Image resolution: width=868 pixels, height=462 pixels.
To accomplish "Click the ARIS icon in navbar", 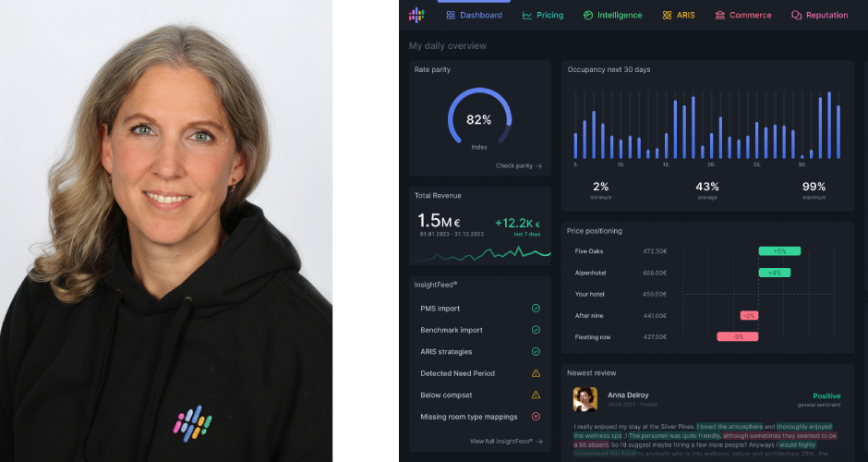I will 667,16.
